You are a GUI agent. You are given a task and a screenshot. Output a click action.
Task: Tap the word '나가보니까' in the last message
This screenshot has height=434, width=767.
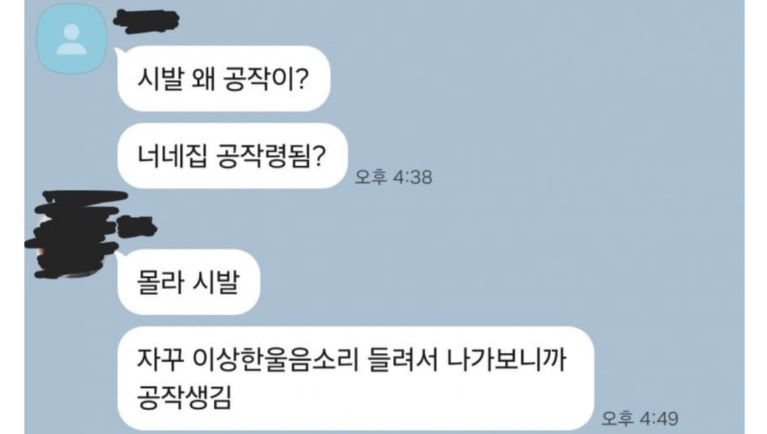point(507,360)
